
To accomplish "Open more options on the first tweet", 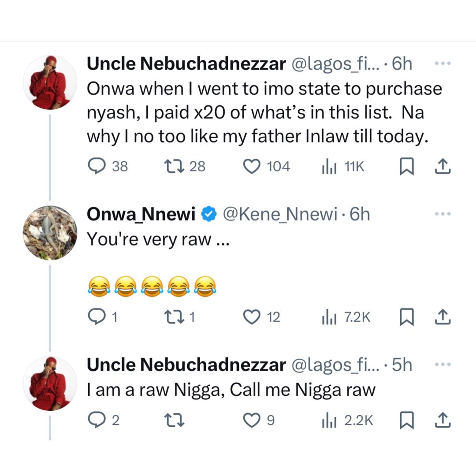I will coord(443,63).
